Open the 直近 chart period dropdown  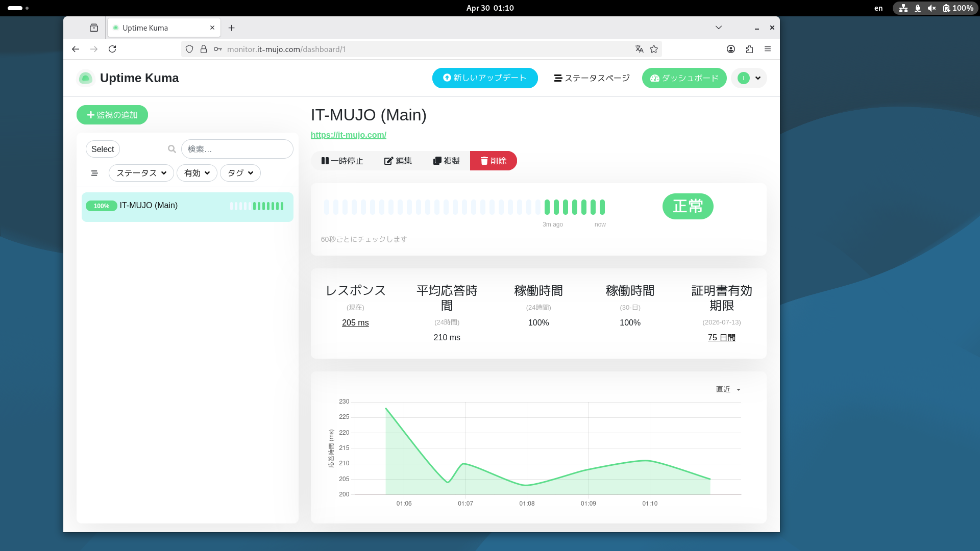[728, 389]
